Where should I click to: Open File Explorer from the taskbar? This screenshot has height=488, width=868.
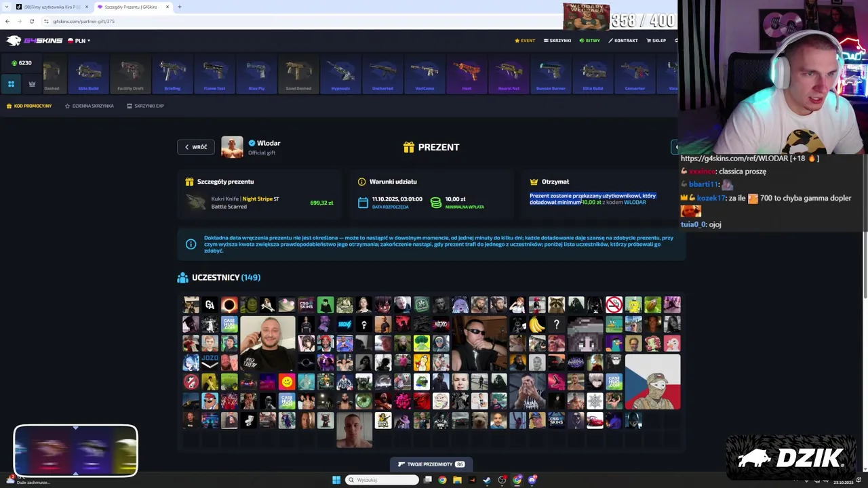pos(457,480)
